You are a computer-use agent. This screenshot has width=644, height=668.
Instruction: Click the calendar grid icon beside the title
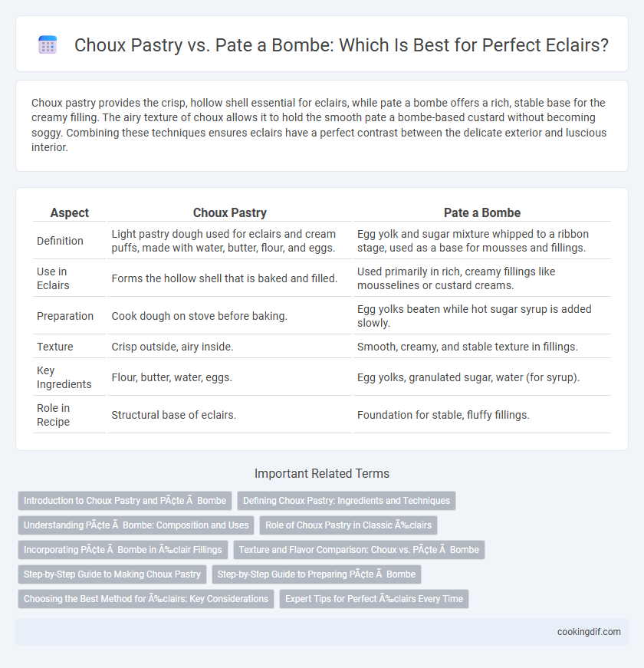[48, 44]
